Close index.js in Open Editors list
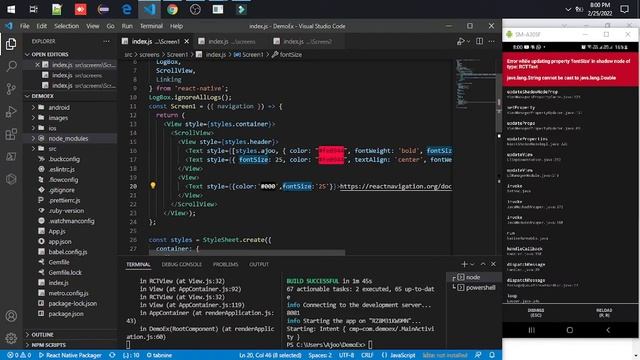 tap(37, 64)
